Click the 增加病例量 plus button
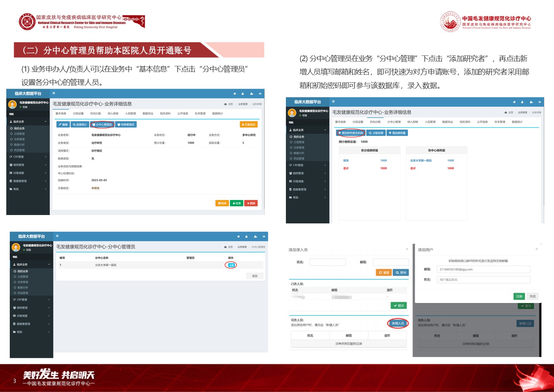Image resolution: width=554 pixels, height=392 pixels. [x=397, y=133]
